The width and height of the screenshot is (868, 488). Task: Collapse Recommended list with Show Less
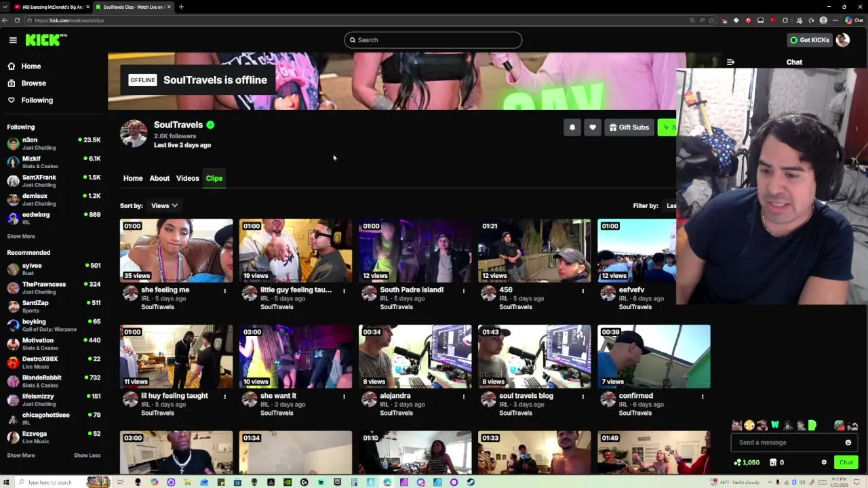(87, 455)
